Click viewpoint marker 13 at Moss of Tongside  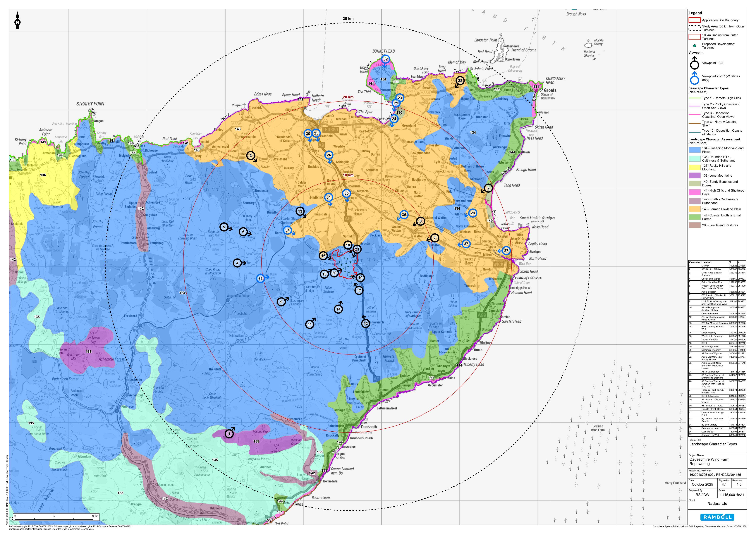coord(300,211)
